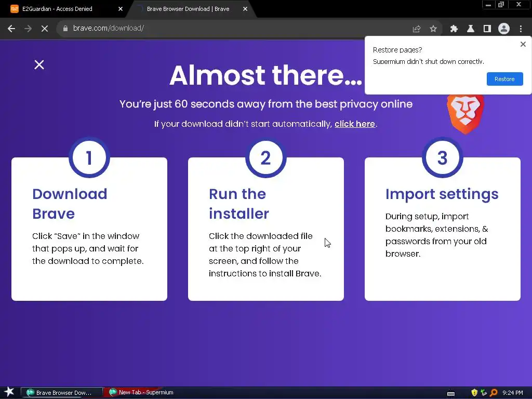View site info via lock icon
The width and height of the screenshot is (532, 399).
coord(65,29)
